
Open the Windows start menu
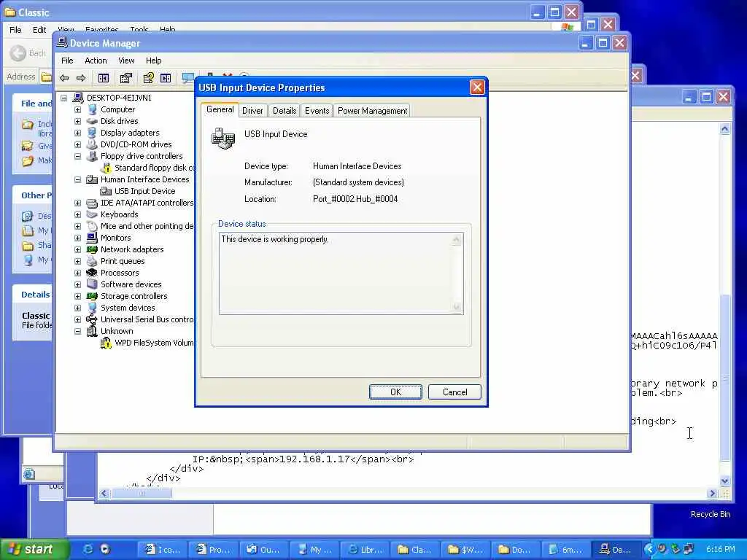[x=34, y=549]
